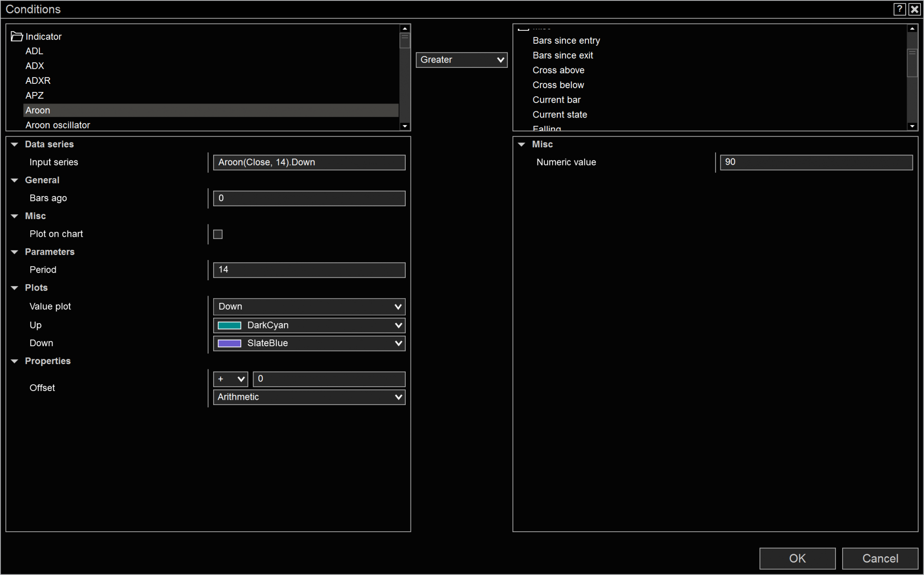The height and width of the screenshot is (575, 924).
Task: Collapse the Data series section
Action: (x=14, y=144)
